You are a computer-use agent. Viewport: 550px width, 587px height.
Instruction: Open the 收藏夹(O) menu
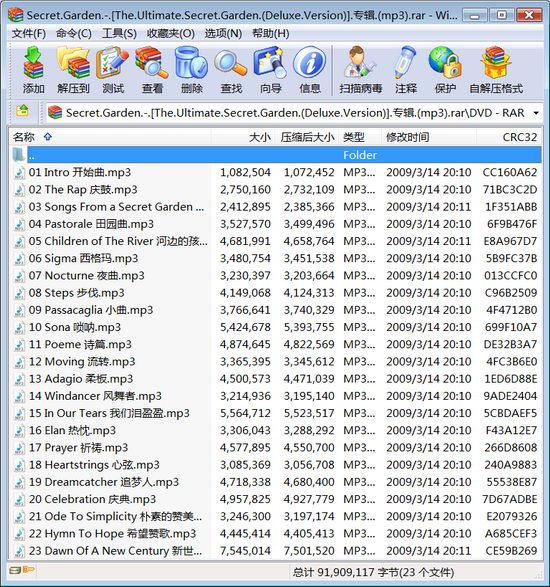170,34
